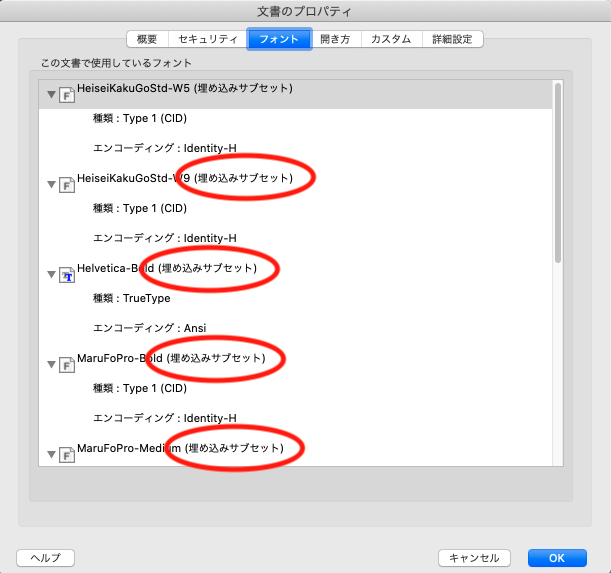Click '種類 : TrueType' under Helvetica-Bold
Viewport: 611px width, 573px height.
[x=131, y=298]
